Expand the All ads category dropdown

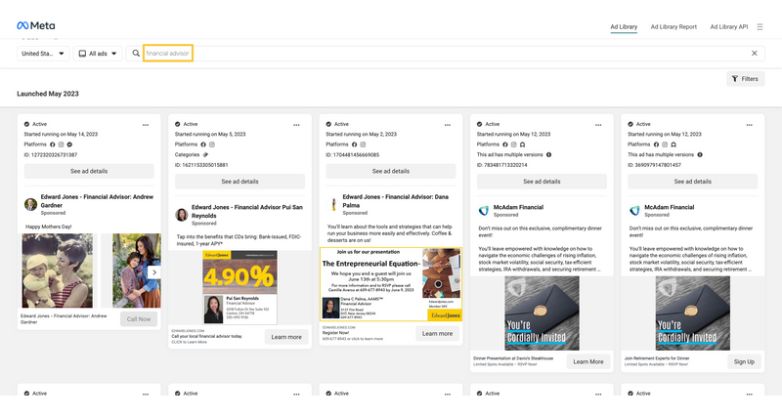(99, 53)
